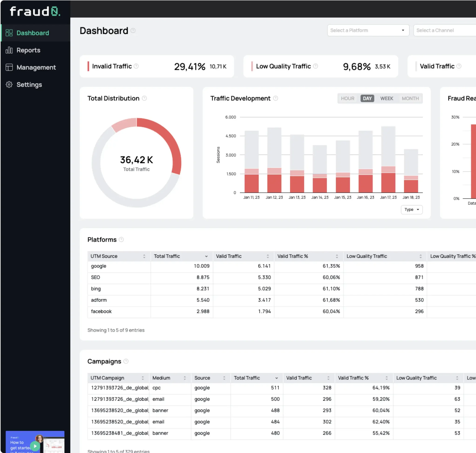This screenshot has width=476, height=453.
Task: Click help icon next to Traffic Development
Action: click(275, 98)
